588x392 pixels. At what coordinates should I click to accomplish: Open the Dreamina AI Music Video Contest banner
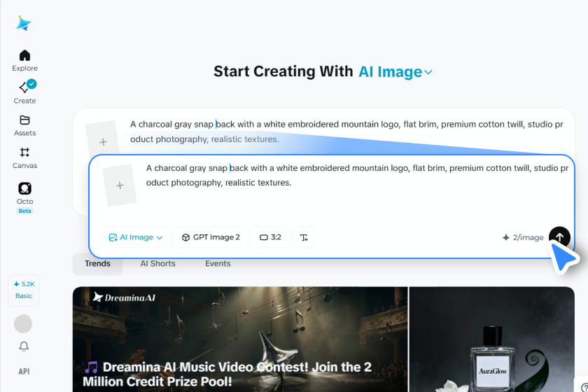(240, 339)
